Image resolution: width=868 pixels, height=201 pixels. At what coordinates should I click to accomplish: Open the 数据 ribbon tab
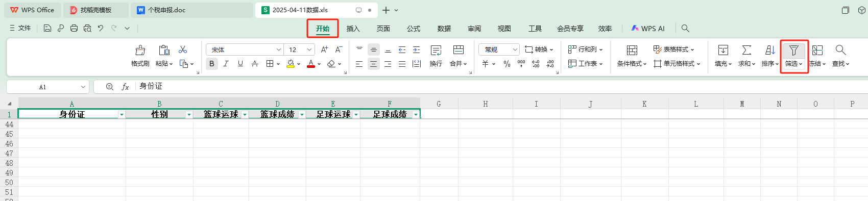click(444, 29)
